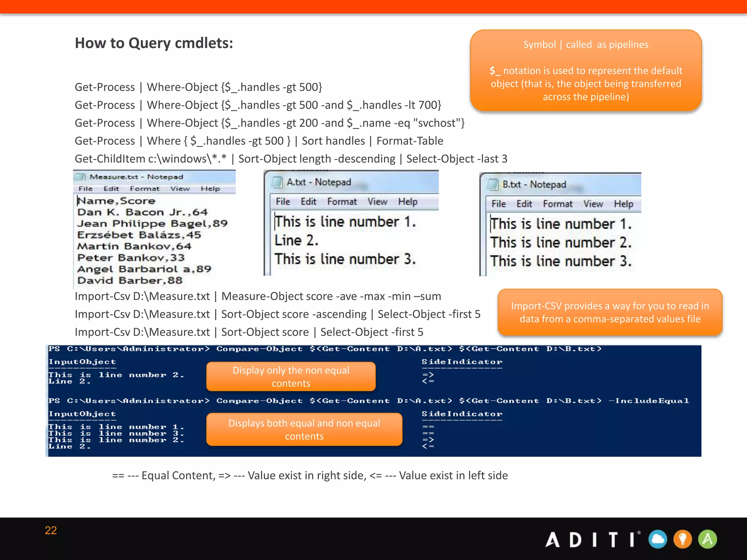
Task: Open Format menu in B.txt Notepad
Action: pyautogui.click(x=558, y=204)
